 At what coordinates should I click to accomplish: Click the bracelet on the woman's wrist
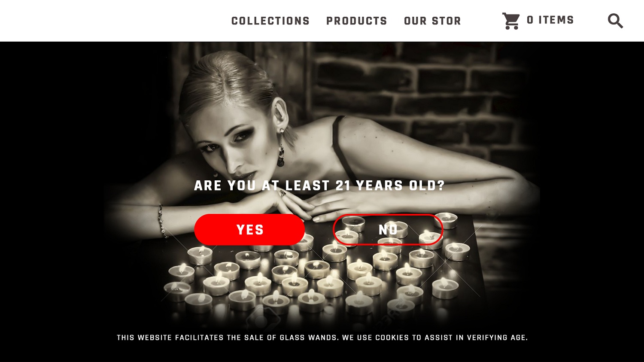[x=162, y=221]
